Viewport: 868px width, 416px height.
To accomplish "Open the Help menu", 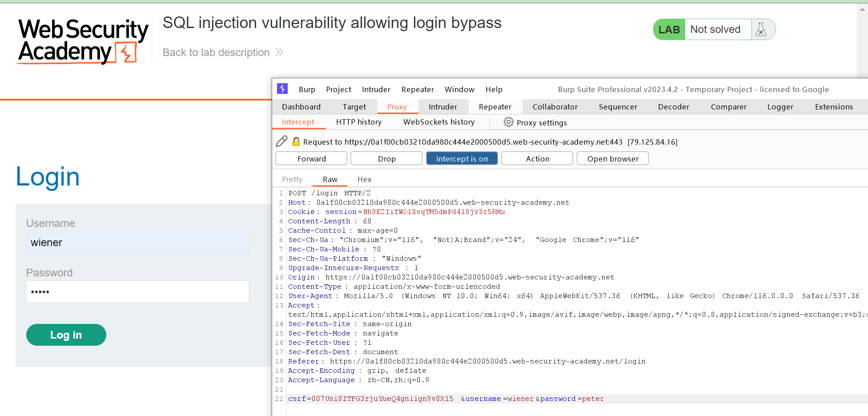I will [x=494, y=89].
